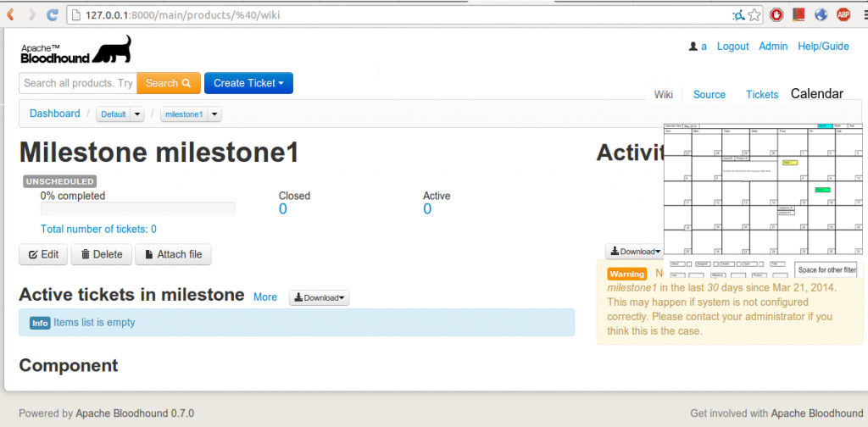Switch to the Tickets tab

tap(761, 95)
